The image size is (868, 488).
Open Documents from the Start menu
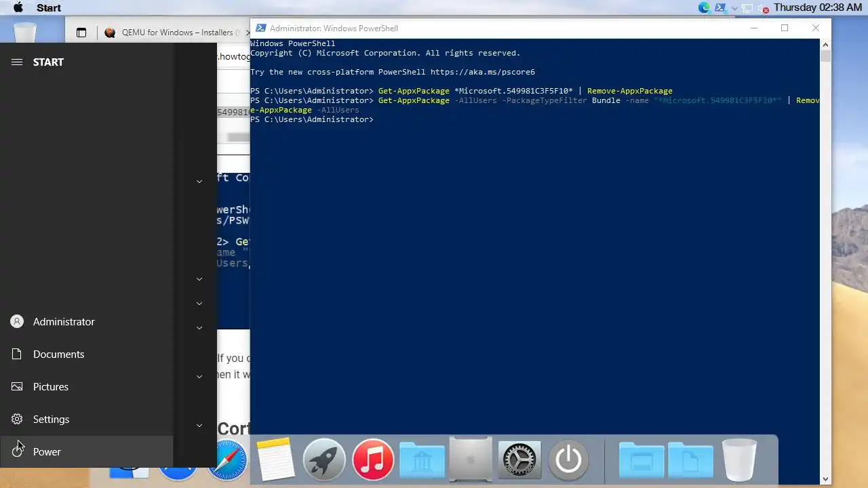[x=87, y=354]
